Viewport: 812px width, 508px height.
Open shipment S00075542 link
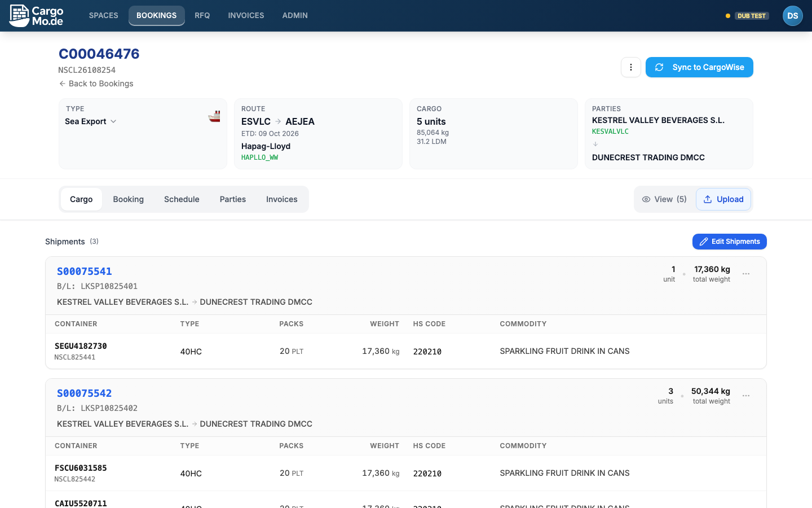click(85, 393)
